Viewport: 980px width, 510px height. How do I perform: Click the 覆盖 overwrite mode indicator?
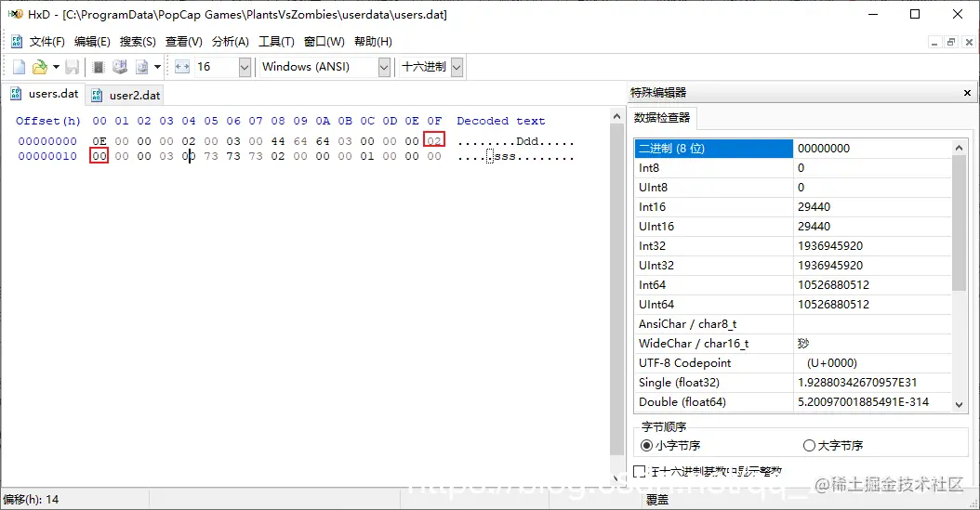pos(656,500)
